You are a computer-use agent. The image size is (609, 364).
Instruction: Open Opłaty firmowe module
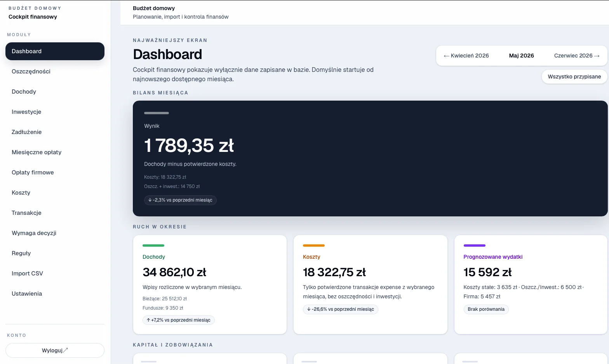55,172
